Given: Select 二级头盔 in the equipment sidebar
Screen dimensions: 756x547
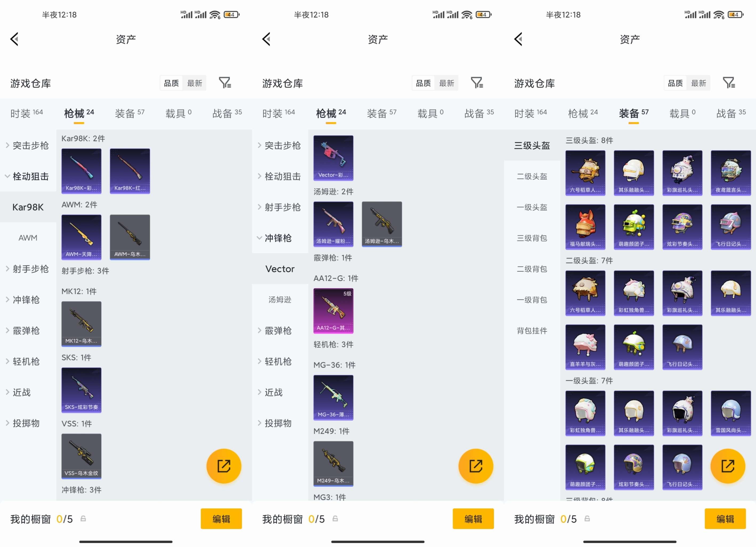Looking at the screenshot, I should [x=532, y=176].
